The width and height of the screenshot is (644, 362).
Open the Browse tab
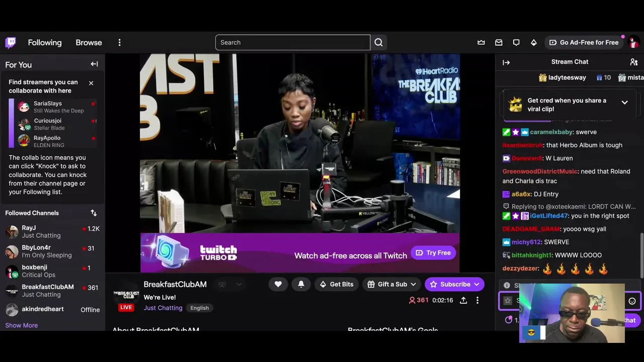coord(89,43)
